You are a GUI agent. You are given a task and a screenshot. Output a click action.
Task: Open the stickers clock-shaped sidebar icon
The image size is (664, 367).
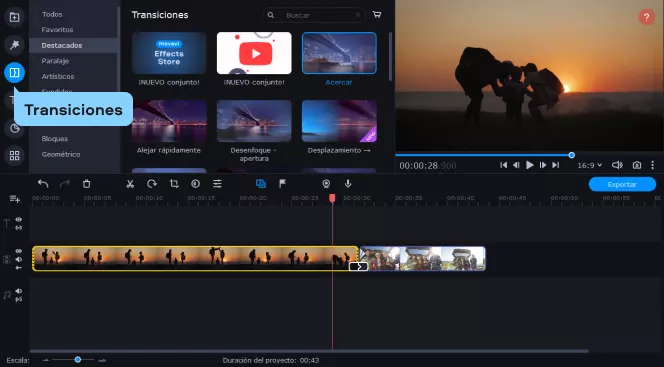[14, 128]
